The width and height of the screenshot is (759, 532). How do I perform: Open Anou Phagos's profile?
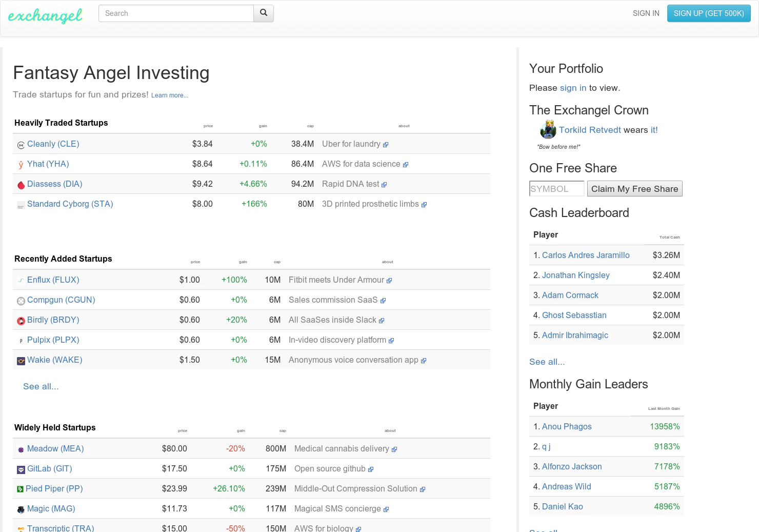[x=567, y=427]
